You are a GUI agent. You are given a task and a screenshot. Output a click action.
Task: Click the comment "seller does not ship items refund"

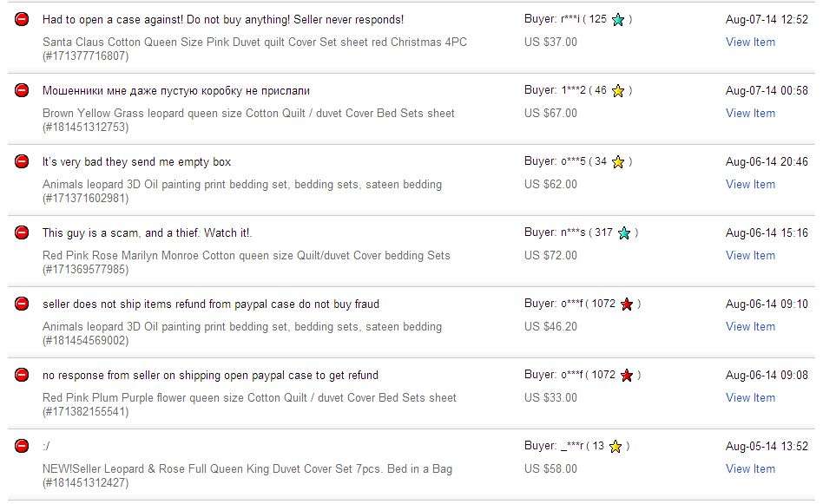click(210, 304)
